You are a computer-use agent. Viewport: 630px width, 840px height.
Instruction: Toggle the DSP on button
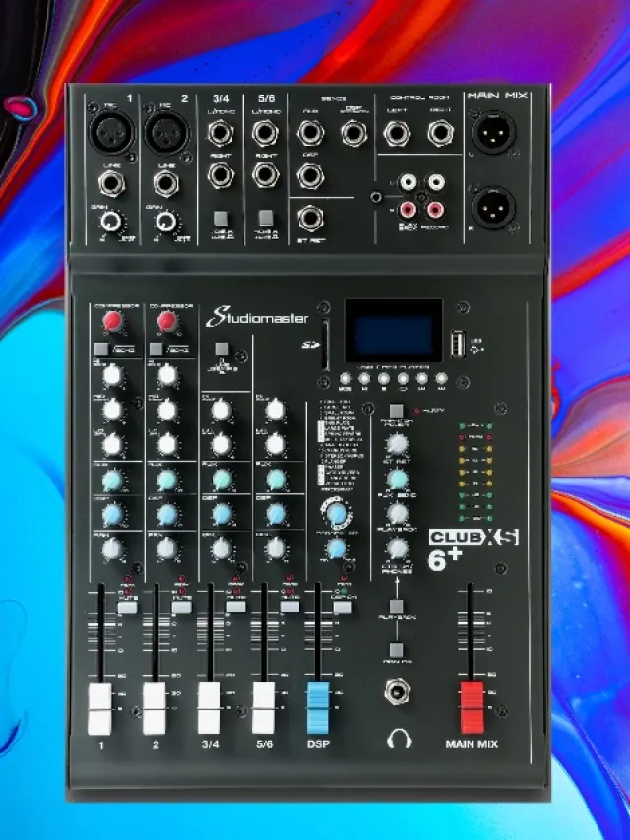click(x=342, y=608)
